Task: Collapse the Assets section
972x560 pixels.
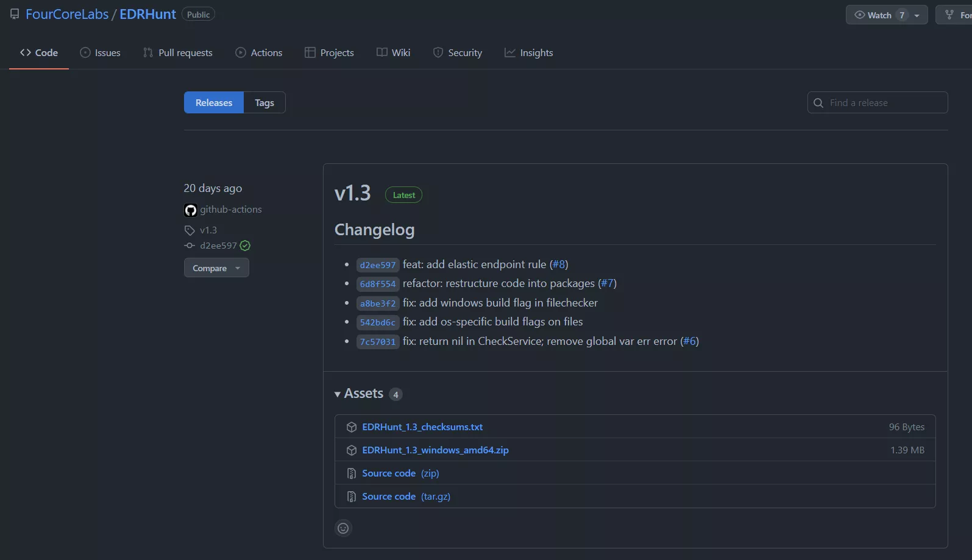Action: (338, 394)
